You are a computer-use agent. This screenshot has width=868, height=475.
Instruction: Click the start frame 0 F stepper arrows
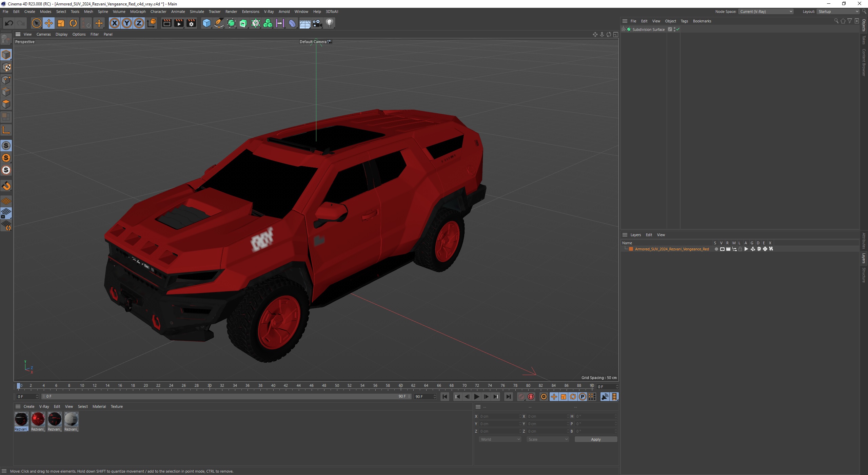[x=37, y=397]
